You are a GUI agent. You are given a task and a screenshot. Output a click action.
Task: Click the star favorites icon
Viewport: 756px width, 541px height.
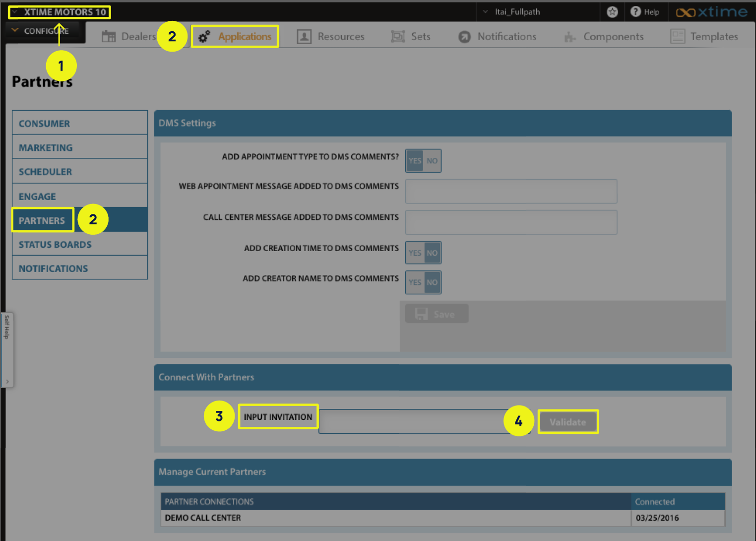[612, 12]
